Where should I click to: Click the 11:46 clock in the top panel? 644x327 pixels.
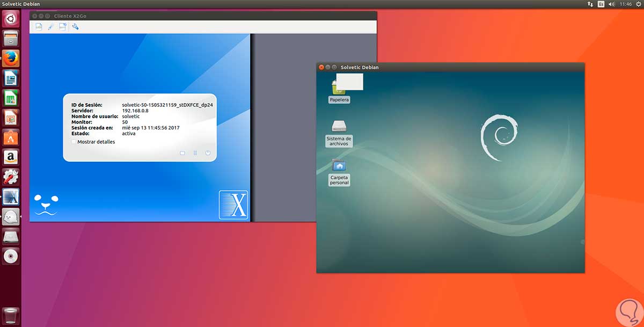pyautogui.click(x=626, y=4)
